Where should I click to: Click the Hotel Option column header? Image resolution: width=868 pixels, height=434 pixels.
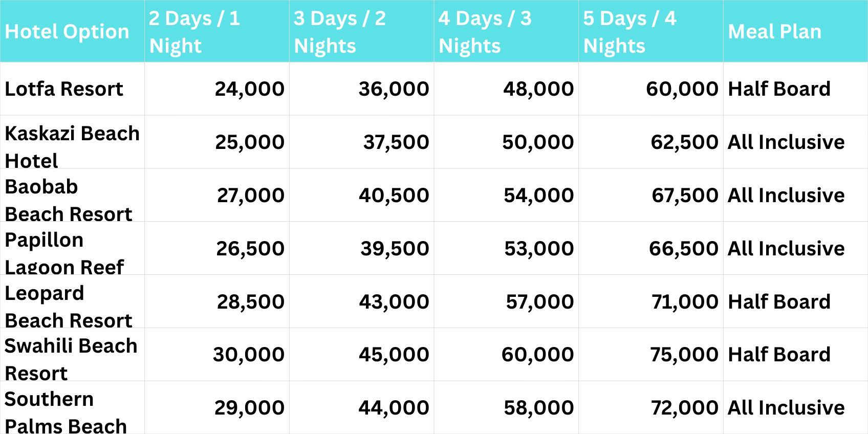tap(67, 32)
